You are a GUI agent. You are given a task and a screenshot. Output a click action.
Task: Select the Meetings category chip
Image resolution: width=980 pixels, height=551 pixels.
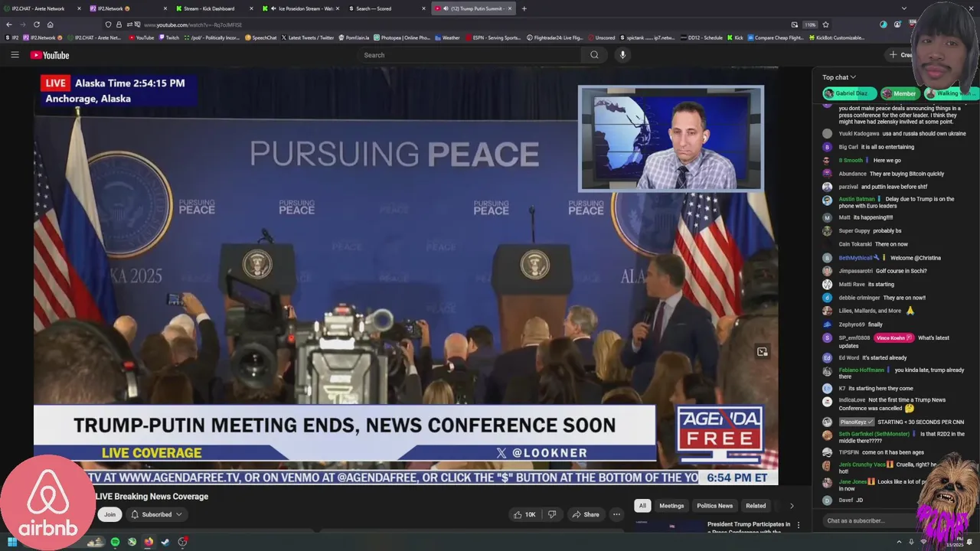pos(671,506)
